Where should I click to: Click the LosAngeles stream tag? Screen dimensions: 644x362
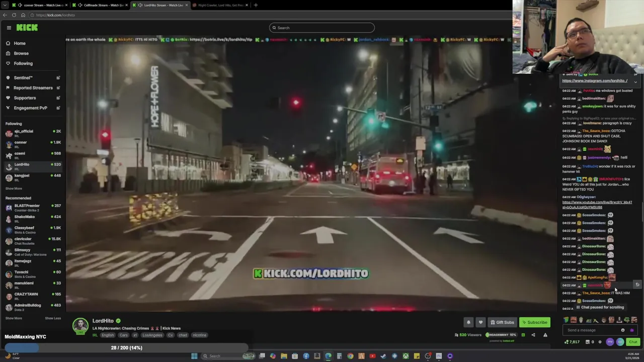coord(152,335)
